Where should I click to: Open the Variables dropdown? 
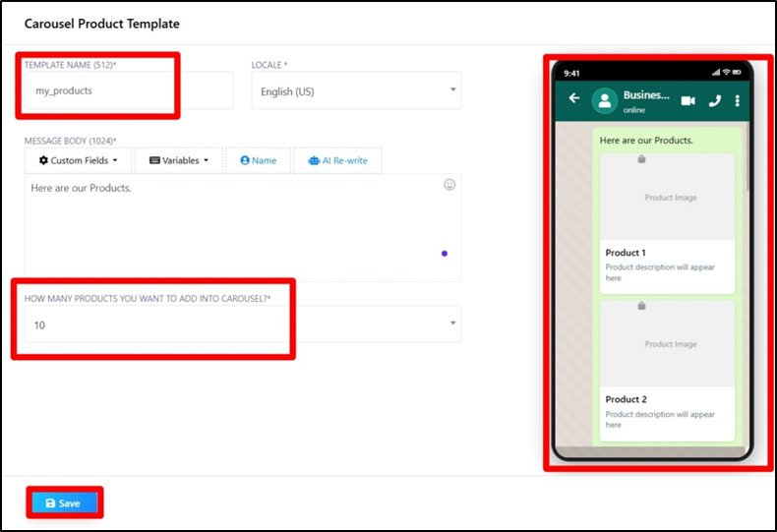coord(178,160)
